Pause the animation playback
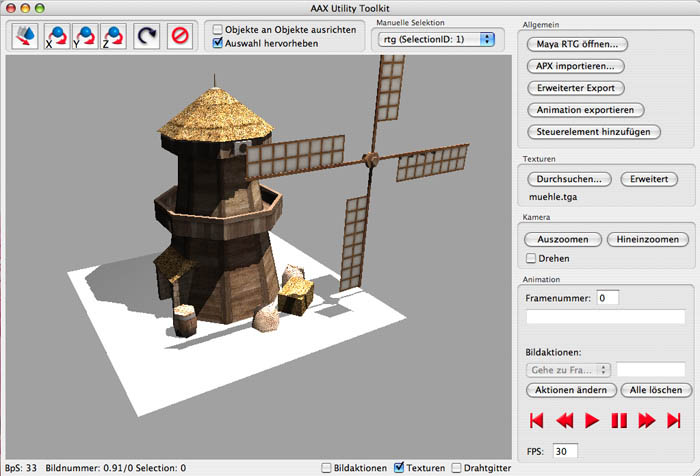This screenshot has height=476, width=700. 619,420
